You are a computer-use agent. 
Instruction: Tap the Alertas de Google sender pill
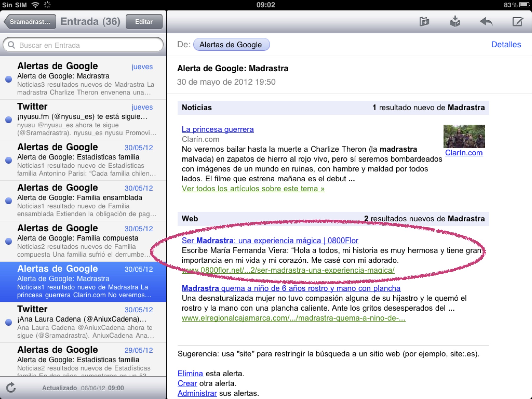(x=231, y=45)
